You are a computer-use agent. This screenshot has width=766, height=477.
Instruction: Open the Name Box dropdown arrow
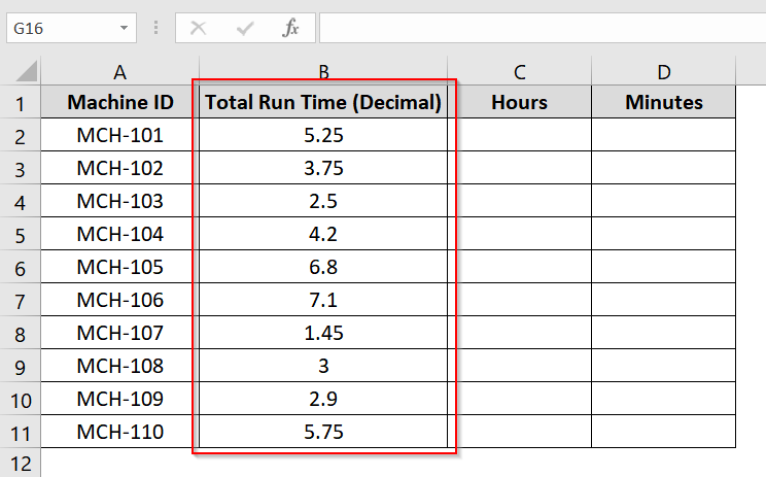(x=124, y=28)
